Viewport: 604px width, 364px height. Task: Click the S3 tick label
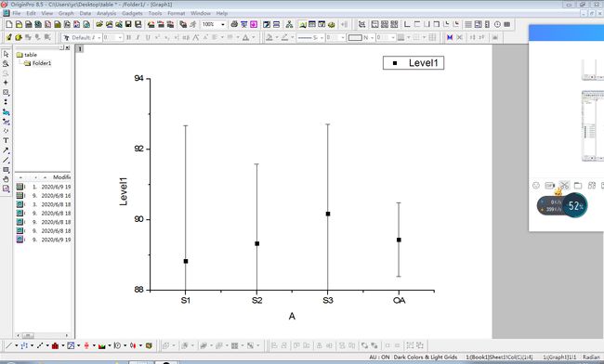[328, 300]
